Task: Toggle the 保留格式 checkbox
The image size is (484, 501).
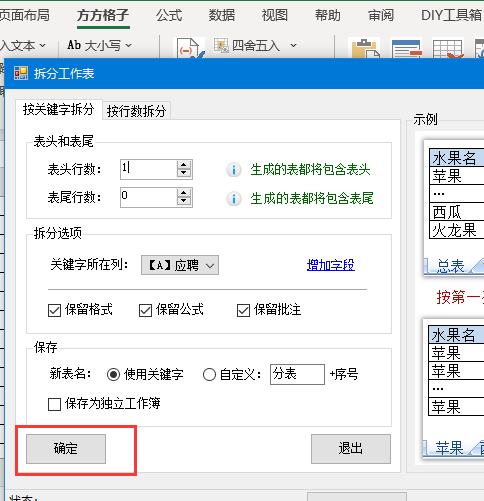Action: 54,310
